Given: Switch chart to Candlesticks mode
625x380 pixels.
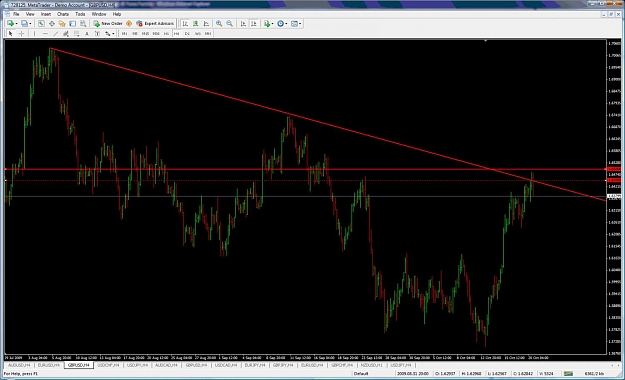Looking at the screenshot, I should click(x=196, y=24).
